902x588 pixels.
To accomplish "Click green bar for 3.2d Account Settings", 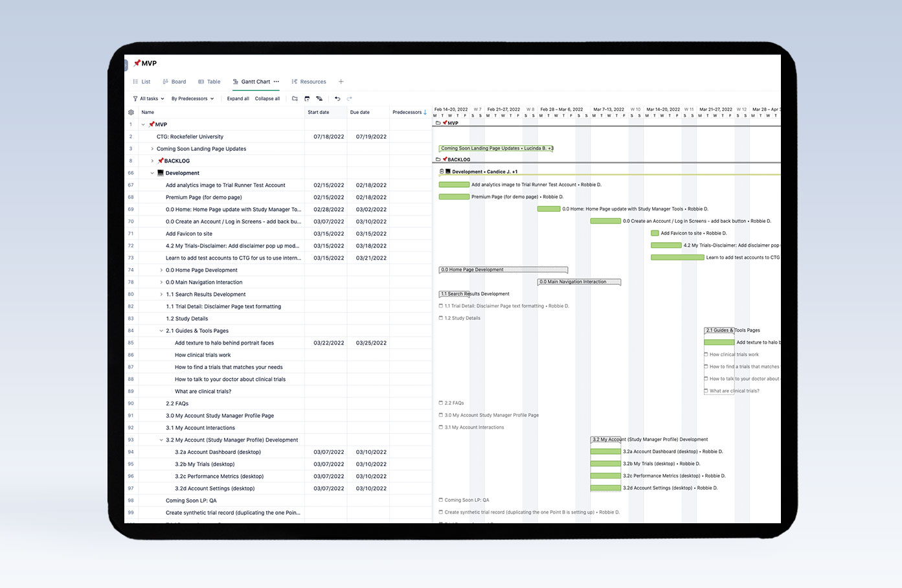I will (605, 488).
